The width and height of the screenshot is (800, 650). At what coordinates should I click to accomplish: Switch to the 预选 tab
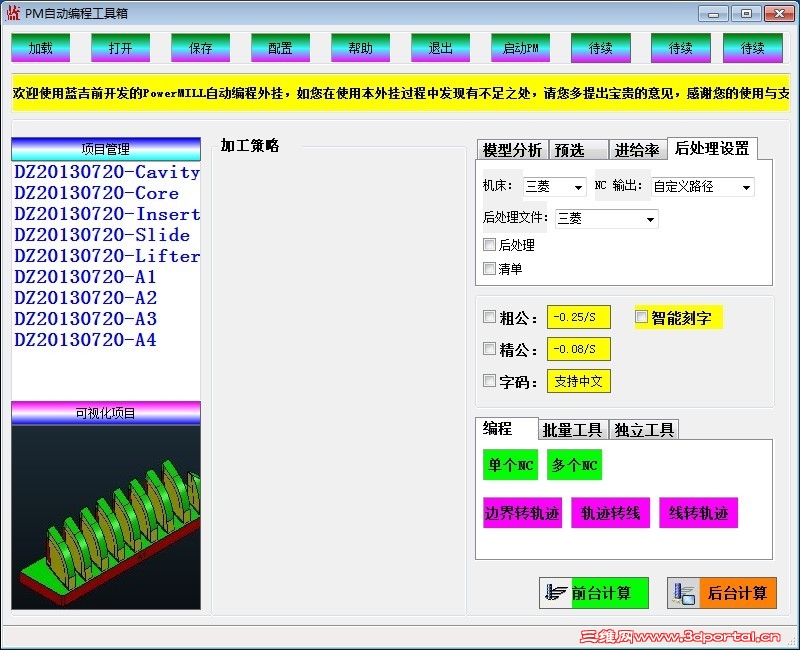pyautogui.click(x=578, y=150)
